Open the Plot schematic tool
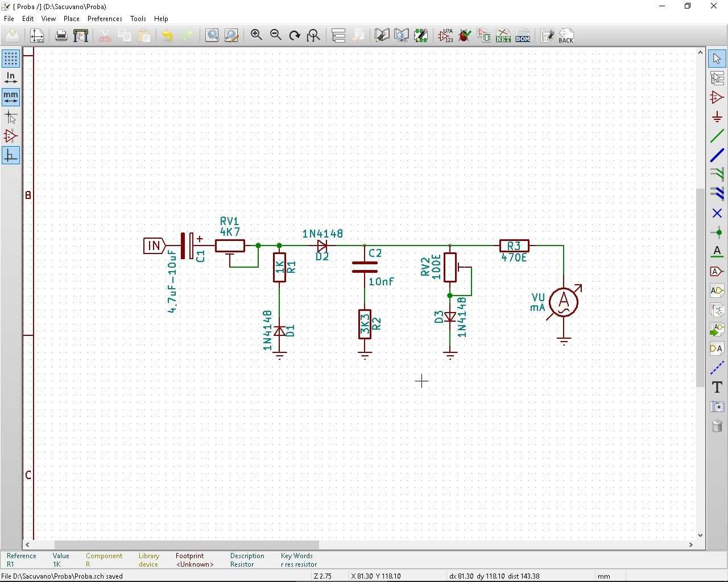Image resolution: width=728 pixels, height=582 pixels. (81, 36)
